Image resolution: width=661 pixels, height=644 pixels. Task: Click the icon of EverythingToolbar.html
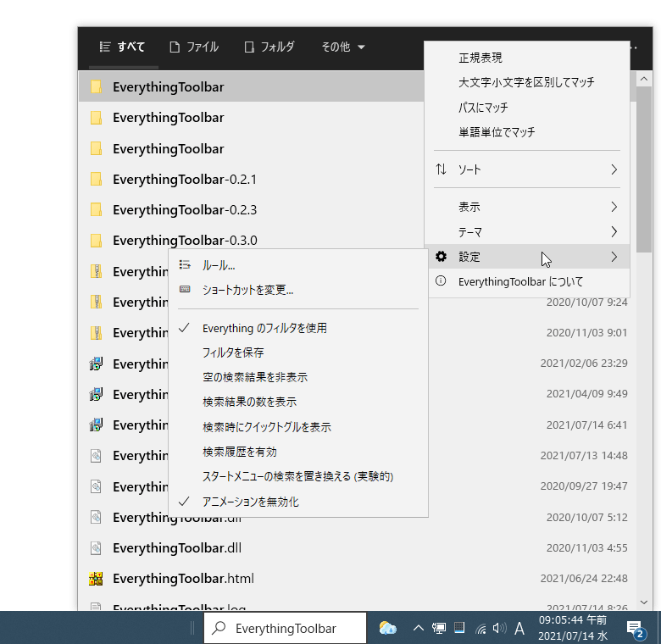[x=96, y=579]
